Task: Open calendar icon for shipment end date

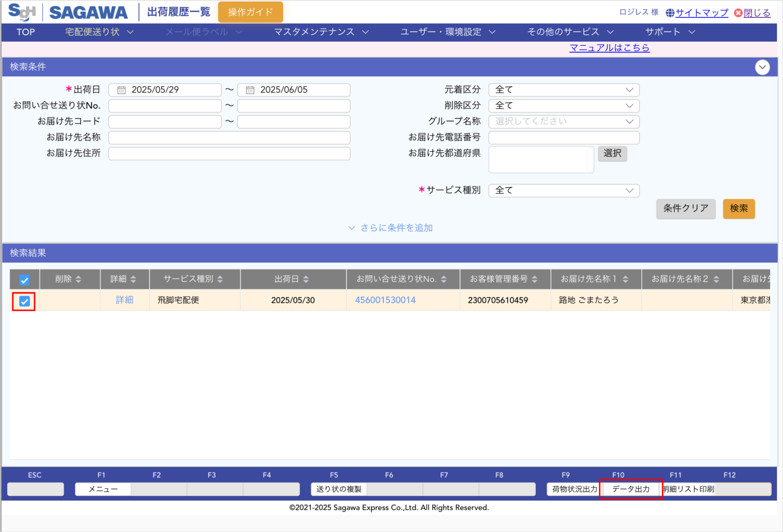Action: (x=250, y=90)
